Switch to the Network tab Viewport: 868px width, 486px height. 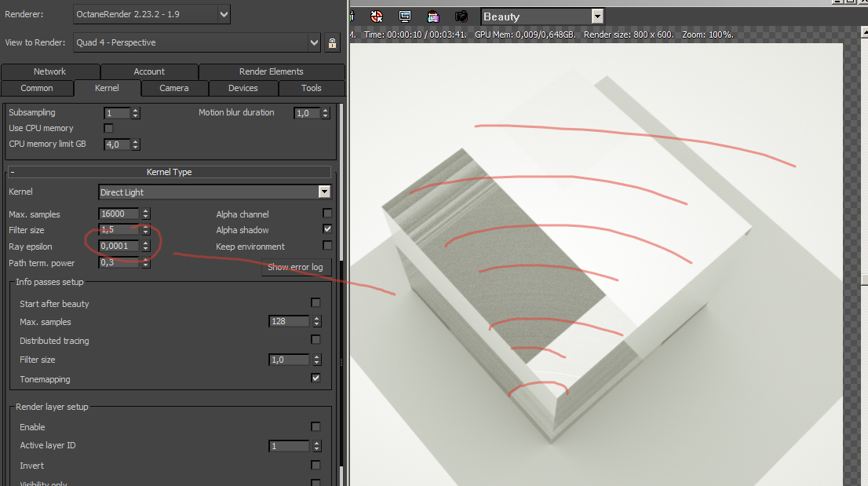coord(49,71)
